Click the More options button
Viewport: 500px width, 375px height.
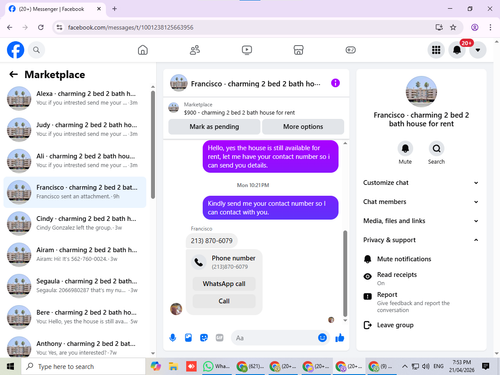point(303,127)
